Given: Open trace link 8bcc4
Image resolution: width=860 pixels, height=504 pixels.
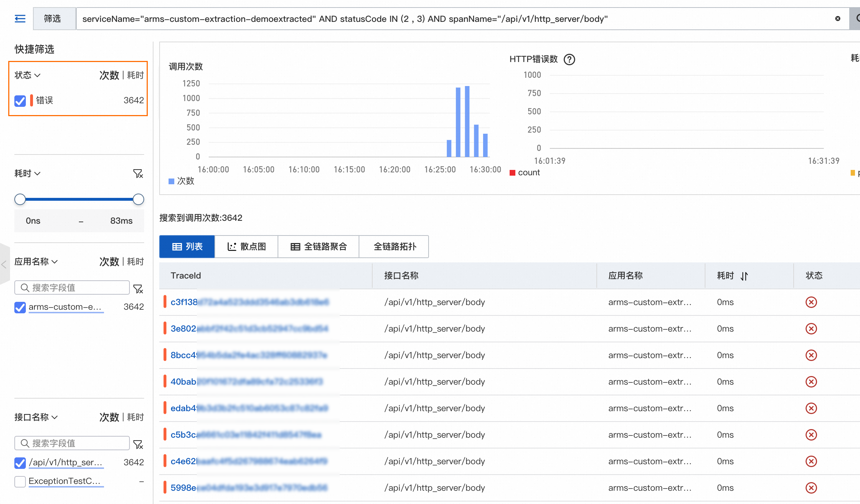Looking at the screenshot, I should click(x=249, y=355).
